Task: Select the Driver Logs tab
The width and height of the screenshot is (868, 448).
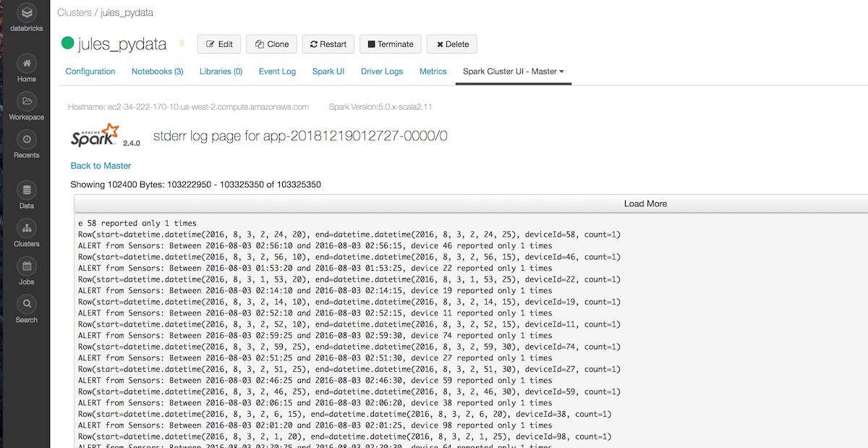Action: [x=381, y=72]
